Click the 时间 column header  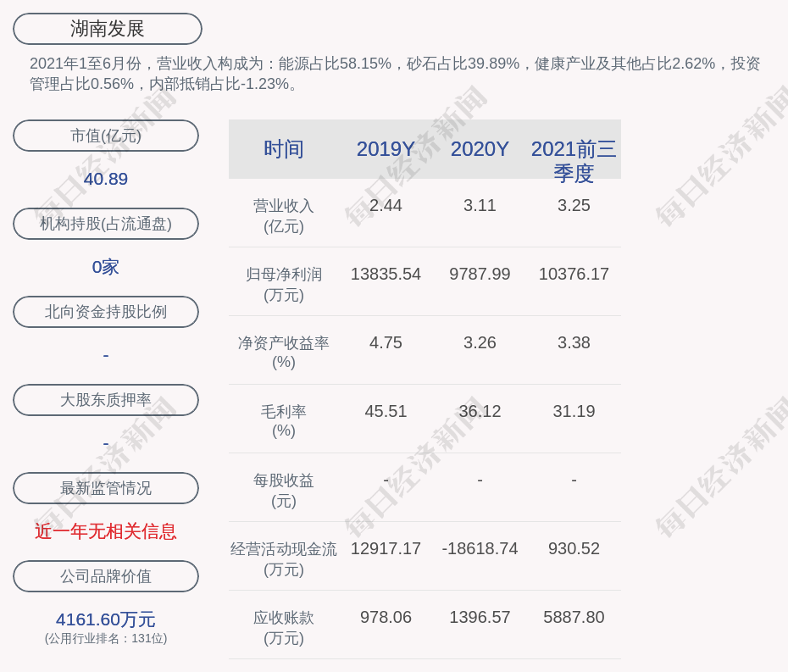coord(284,149)
